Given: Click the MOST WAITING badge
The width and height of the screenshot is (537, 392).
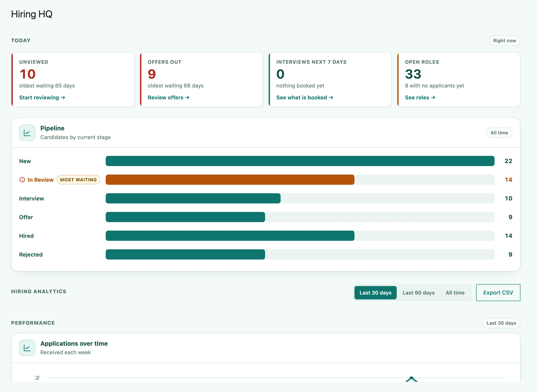Looking at the screenshot, I should pos(78,180).
